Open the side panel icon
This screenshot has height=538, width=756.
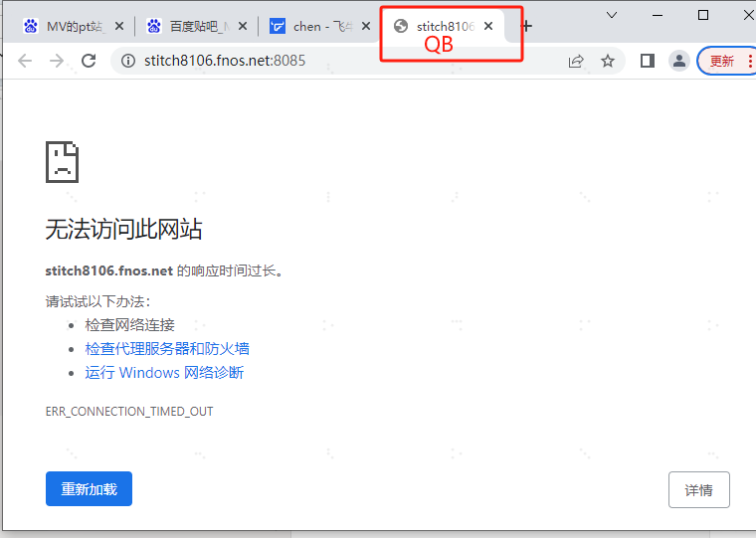[x=647, y=61]
